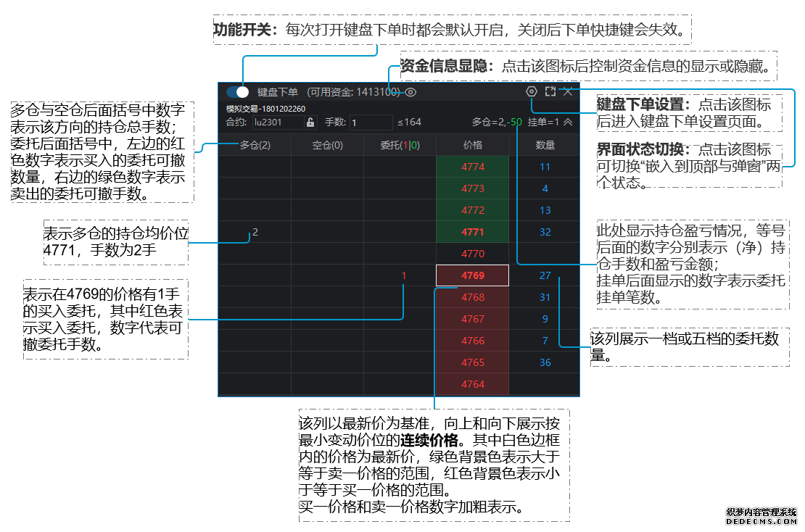Click price 4764 in red area
Screen dimensions: 805x532
[472, 384]
